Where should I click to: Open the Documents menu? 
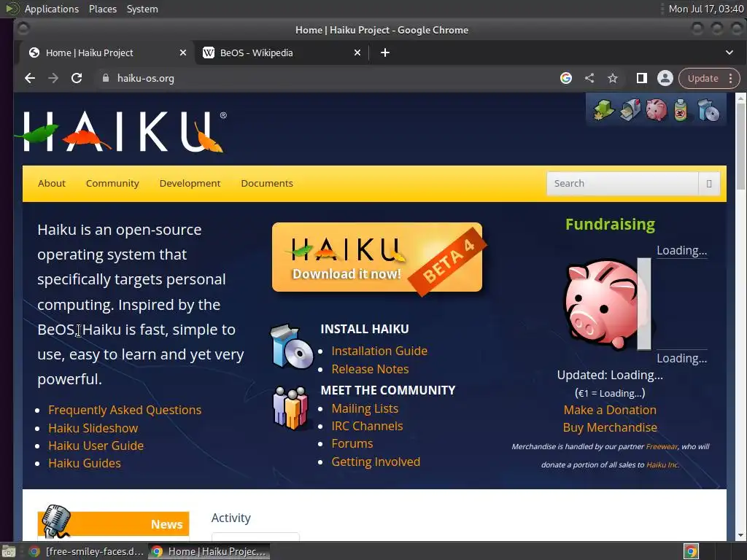click(267, 183)
